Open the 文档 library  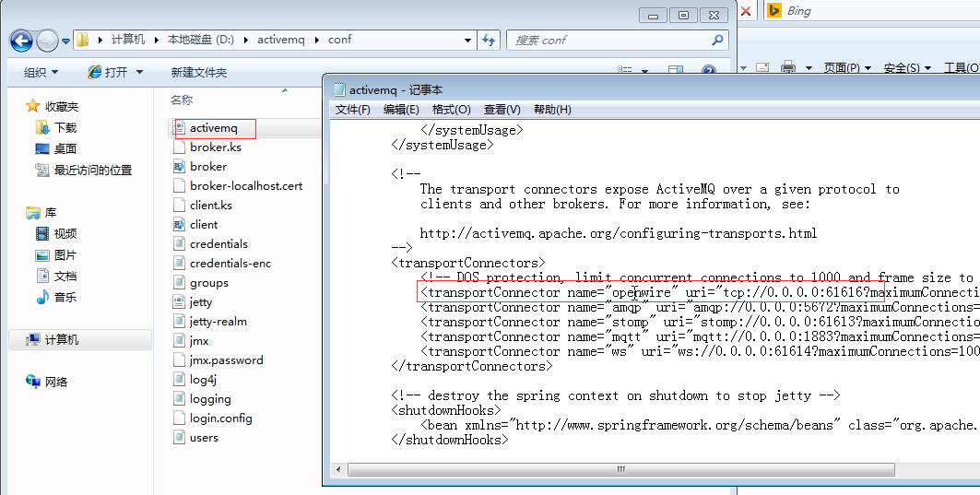click(x=65, y=277)
